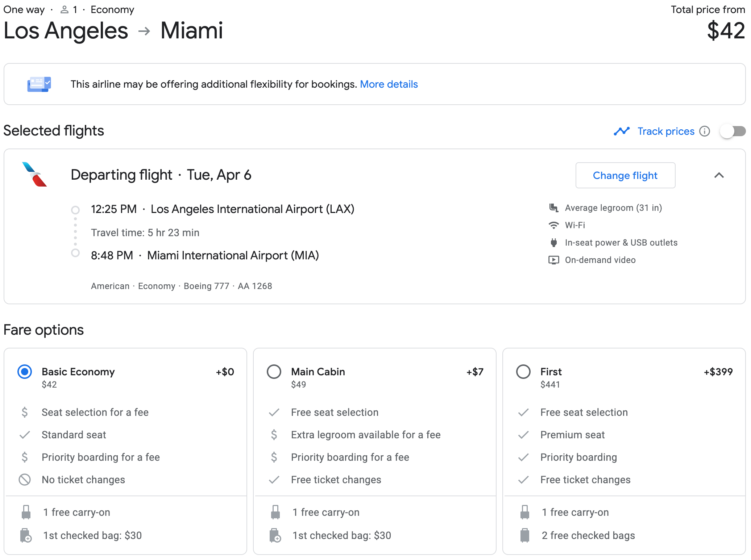The width and height of the screenshot is (751, 560).
Task: Click the Track prices info icon
Action: pos(704,131)
